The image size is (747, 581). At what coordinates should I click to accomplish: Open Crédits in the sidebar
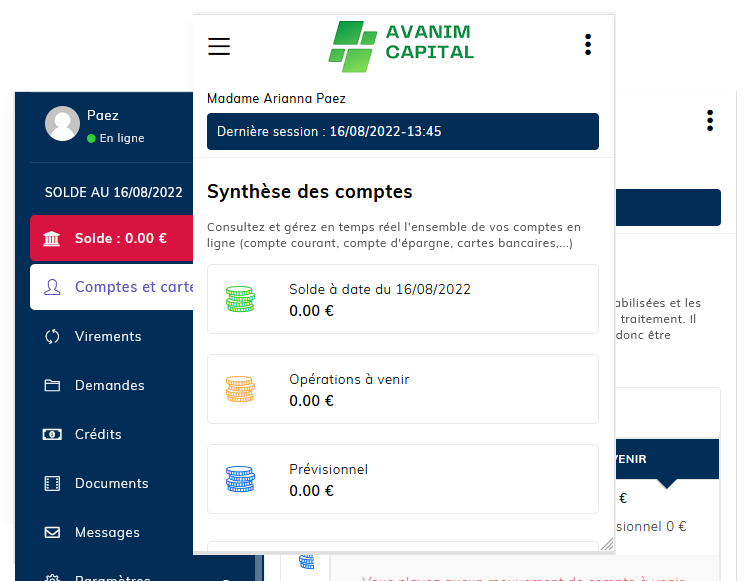pyautogui.click(x=98, y=434)
